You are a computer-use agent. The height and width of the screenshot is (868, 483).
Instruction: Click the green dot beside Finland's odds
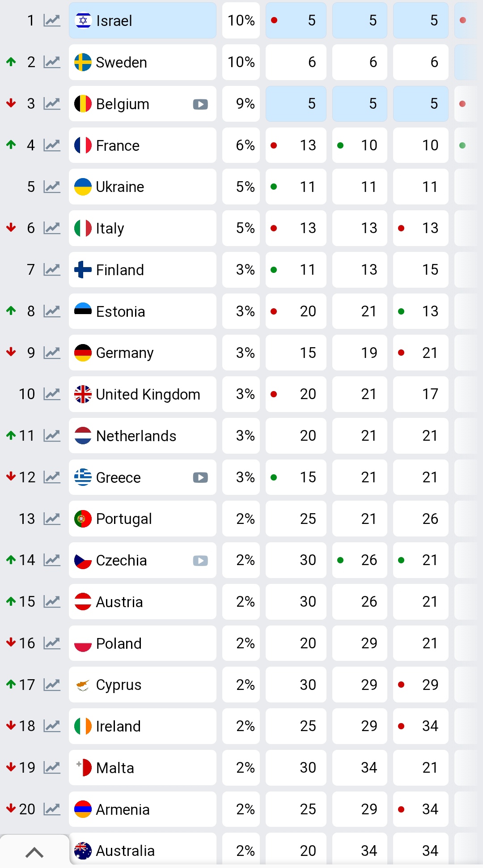click(274, 269)
